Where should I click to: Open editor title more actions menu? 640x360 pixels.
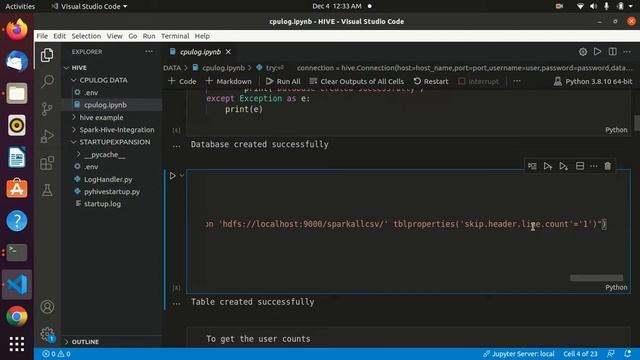[x=627, y=52]
